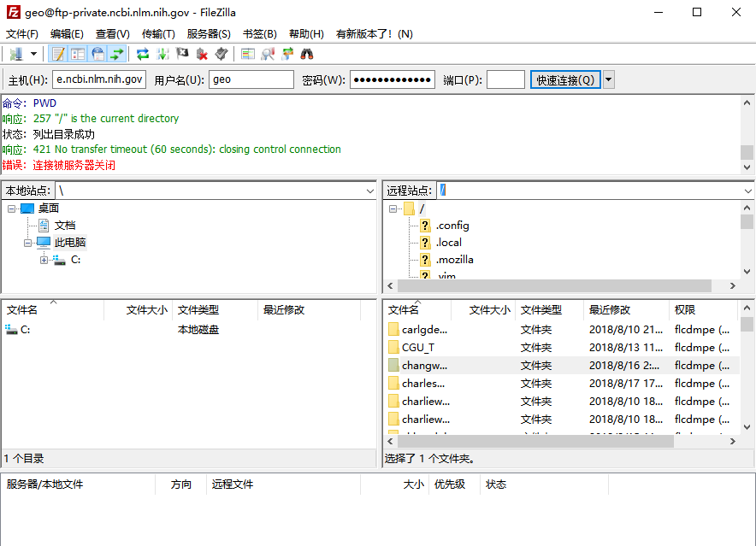
Task: Toggle synchronized browsing
Action: pyautogui.click(x=286, y=53)
